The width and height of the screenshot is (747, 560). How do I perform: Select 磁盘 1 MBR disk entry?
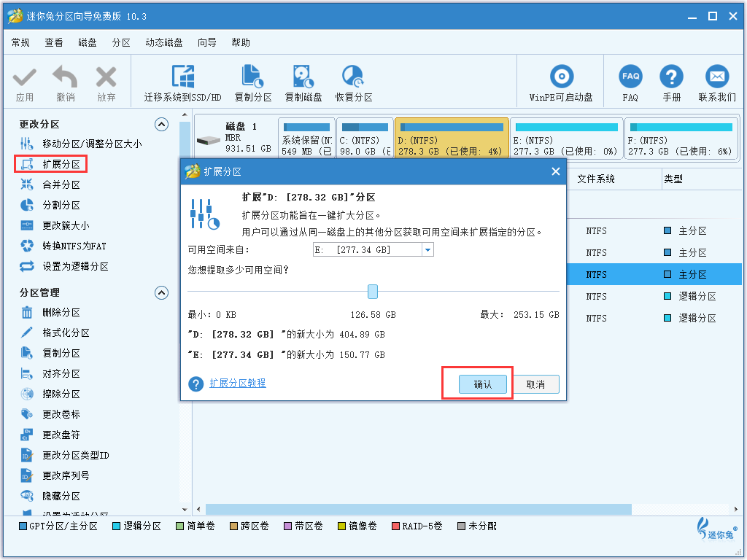tap(236, 138)
